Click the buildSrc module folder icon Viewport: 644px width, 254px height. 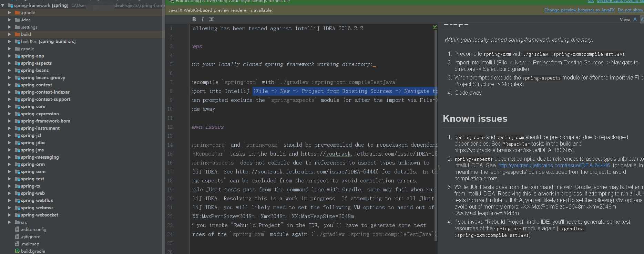[17, 42]
